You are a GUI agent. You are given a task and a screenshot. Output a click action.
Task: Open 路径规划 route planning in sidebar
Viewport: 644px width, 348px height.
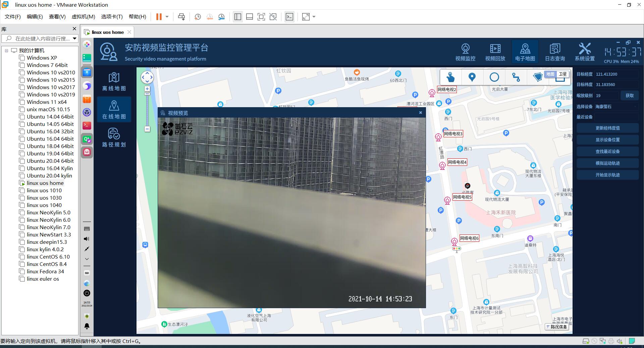pos(114,138)
